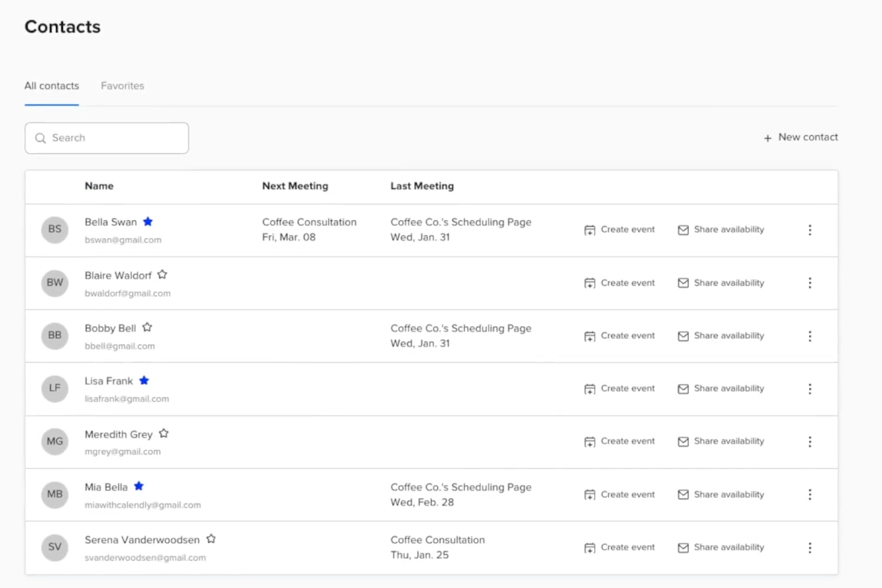The height and width of the screenshot is (588, 882).
Task: Share availability with Bella Swan
Action: [721, 230]
